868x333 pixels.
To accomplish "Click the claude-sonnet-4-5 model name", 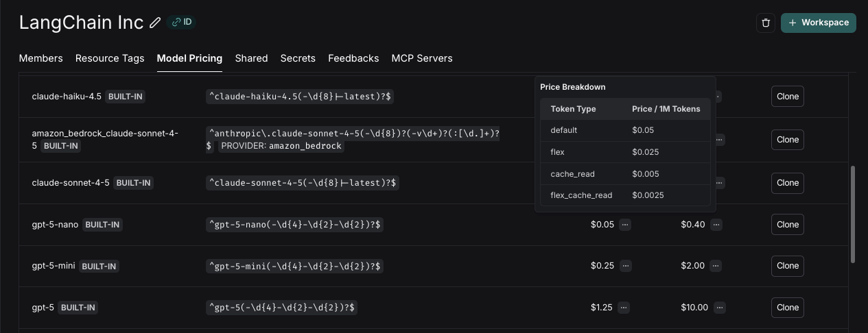I will tap(71, 183).
